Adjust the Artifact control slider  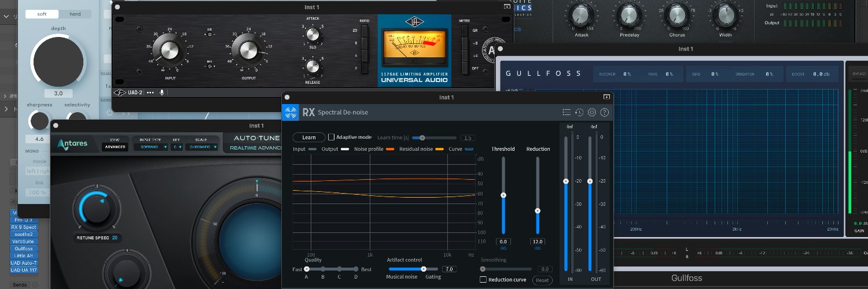424,269
